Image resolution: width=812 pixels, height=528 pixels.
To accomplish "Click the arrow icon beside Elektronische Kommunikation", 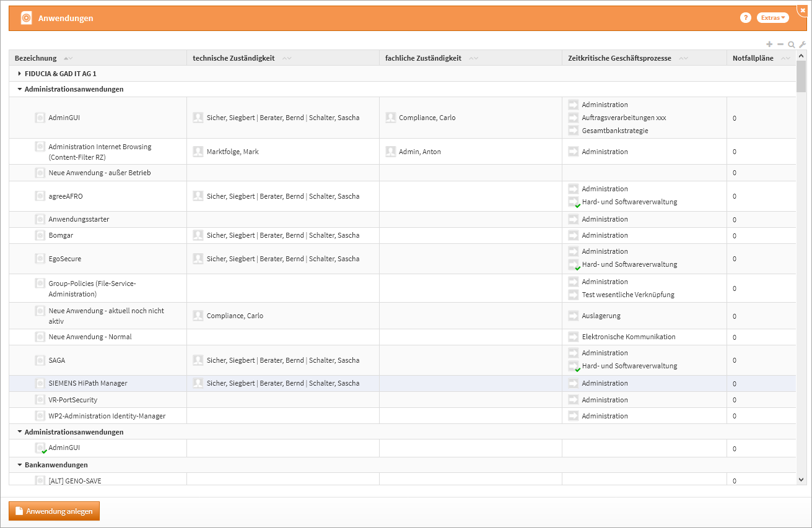I will click(573, 337).
